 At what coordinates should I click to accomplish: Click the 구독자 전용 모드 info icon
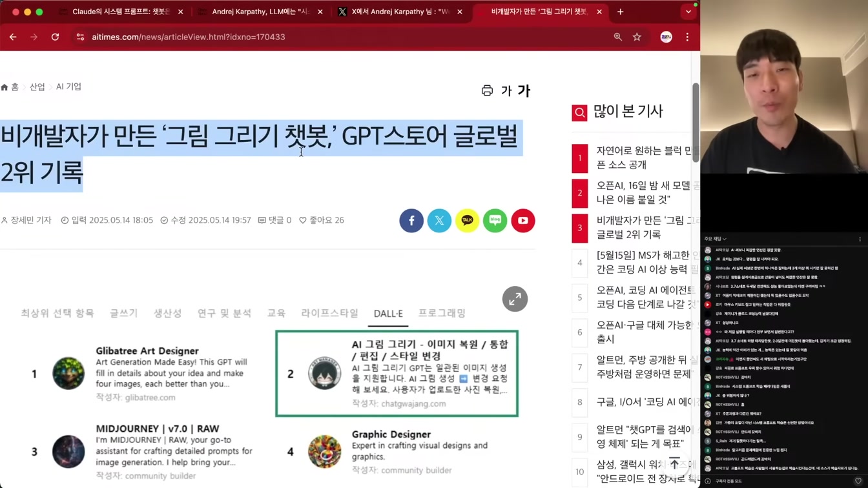tap(708, 481)
